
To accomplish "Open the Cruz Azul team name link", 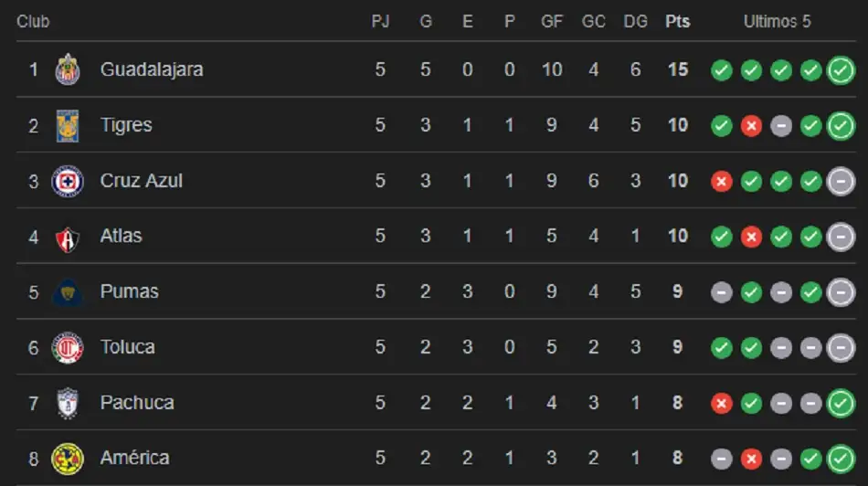I will [142, 181].
